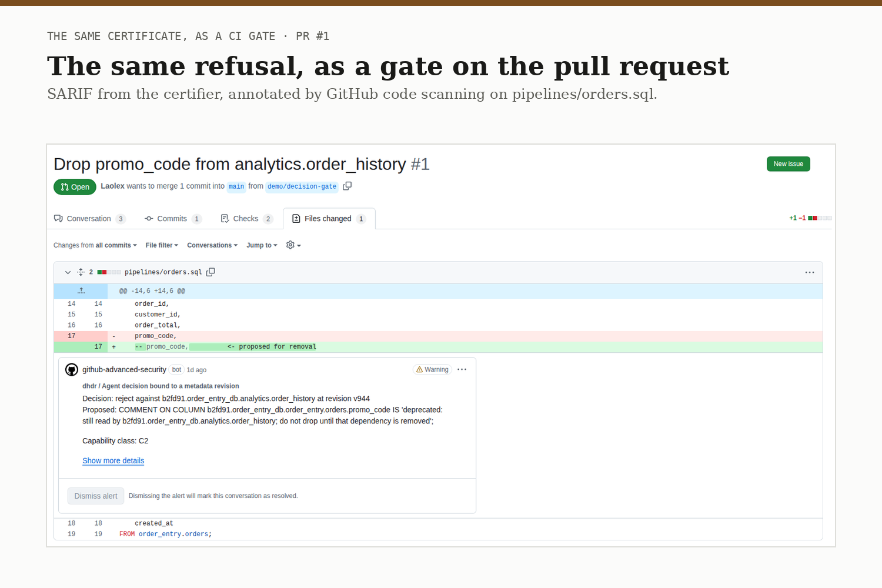Click Dismiss alert button
882x588 pixels.
point(95,496)
